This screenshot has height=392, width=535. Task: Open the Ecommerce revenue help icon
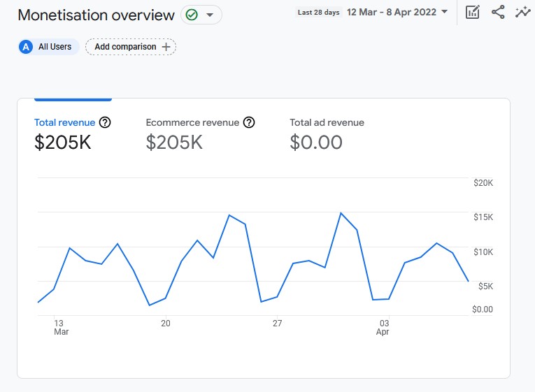(x=249, y=122)
